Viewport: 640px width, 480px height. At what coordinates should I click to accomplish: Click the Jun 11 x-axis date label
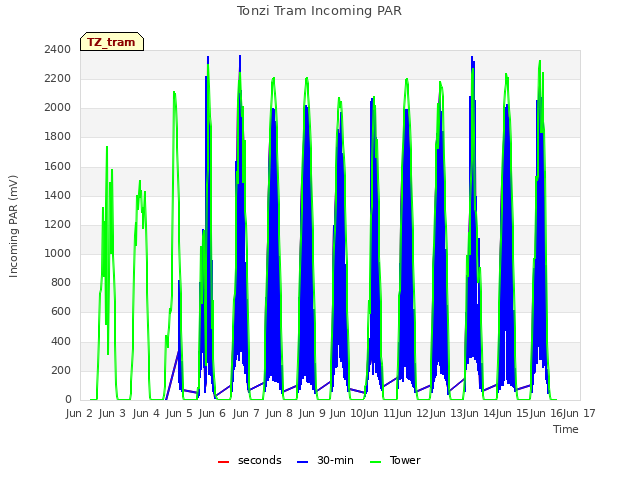click(379, 413)
